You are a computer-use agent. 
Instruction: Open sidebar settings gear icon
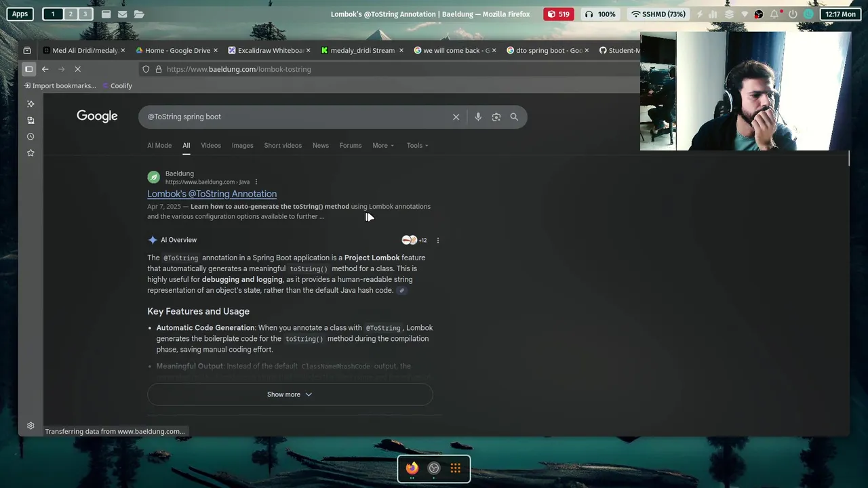click(31, 426)
